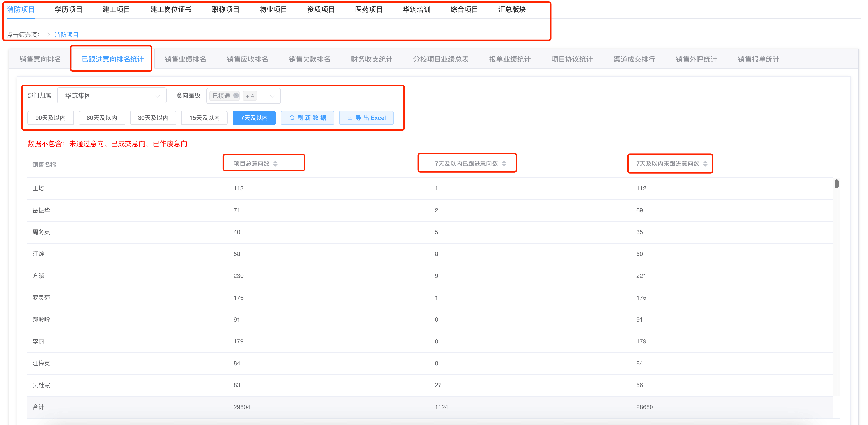Click the +4 collapsed tags indicator

click(250, 96)
